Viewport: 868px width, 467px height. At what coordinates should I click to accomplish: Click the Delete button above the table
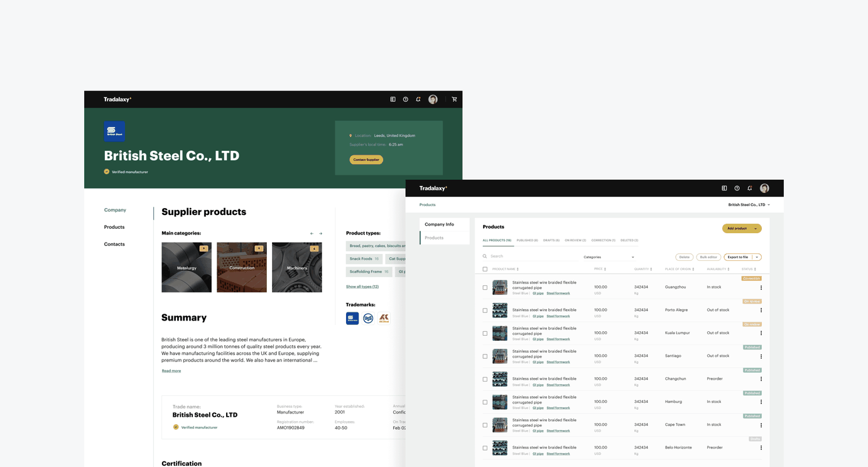[685, 257]
